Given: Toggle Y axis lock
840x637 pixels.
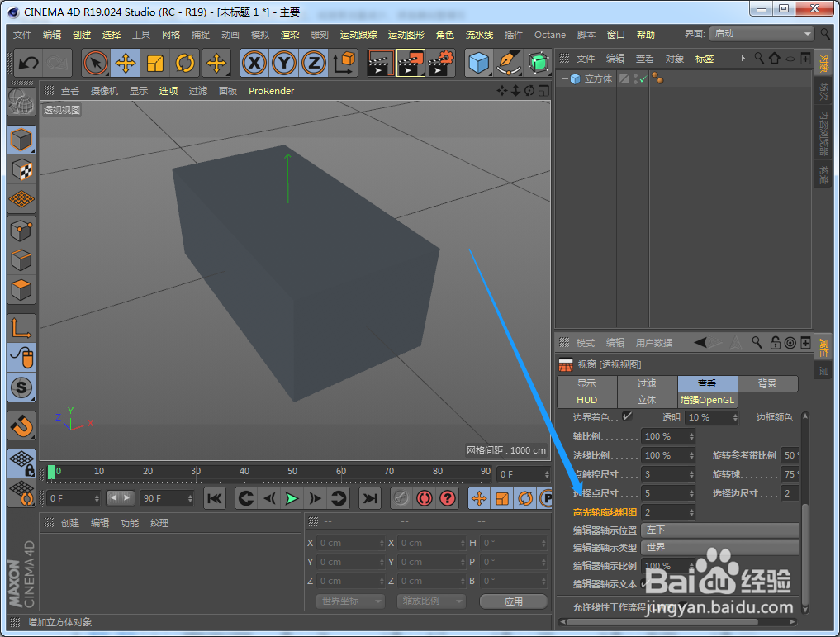Looking at the screenshot, I should click(284, 64).
